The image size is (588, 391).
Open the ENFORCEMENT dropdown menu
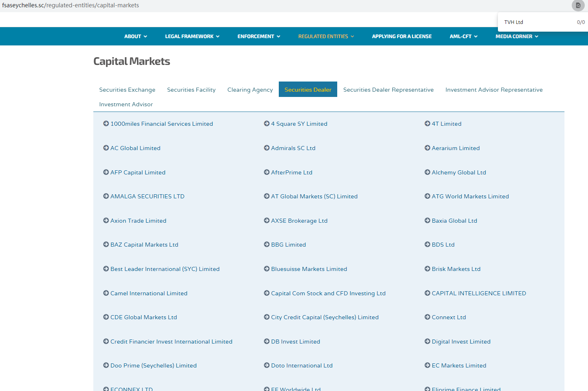click(x=259, y=37)
